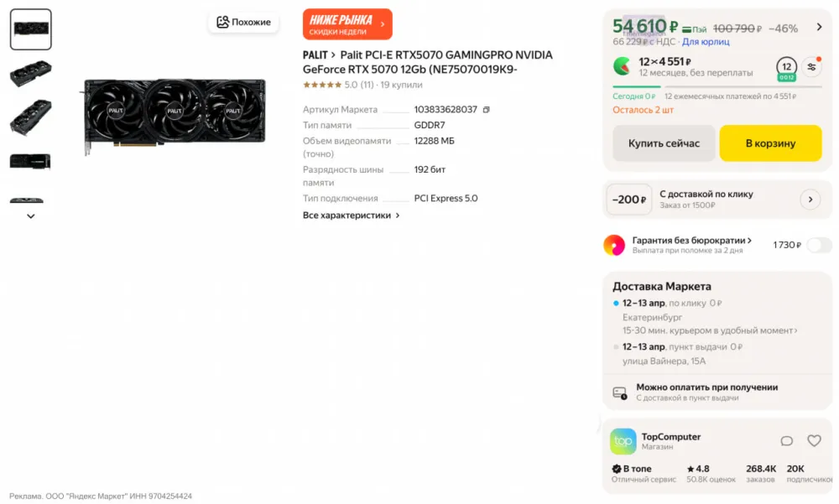Open the Для юрлиц link
The width and height of the screenshot is (839, 504).
(706, 41)
